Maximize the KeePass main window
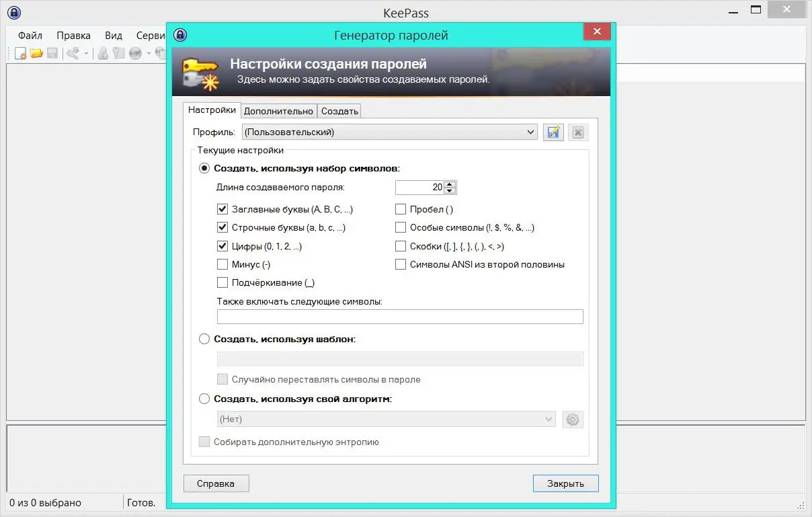The height and width of the screenshot is (517, 812). pyautogui.click(x=756, y=10)
